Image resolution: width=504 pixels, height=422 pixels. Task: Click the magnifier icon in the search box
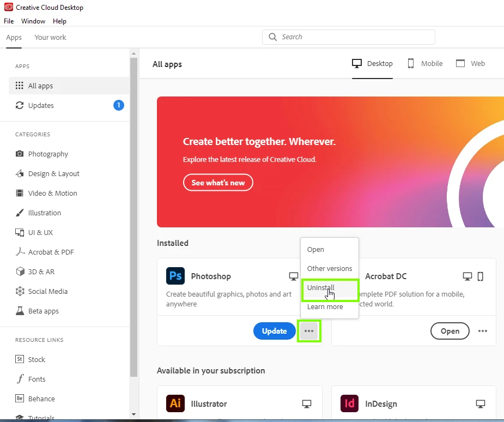(272, 37)
